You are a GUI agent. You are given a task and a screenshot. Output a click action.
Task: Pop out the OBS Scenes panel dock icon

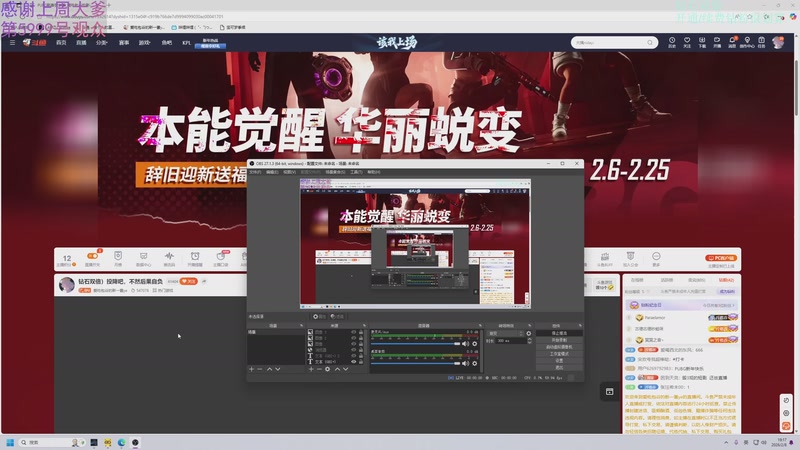pos(302,326)
